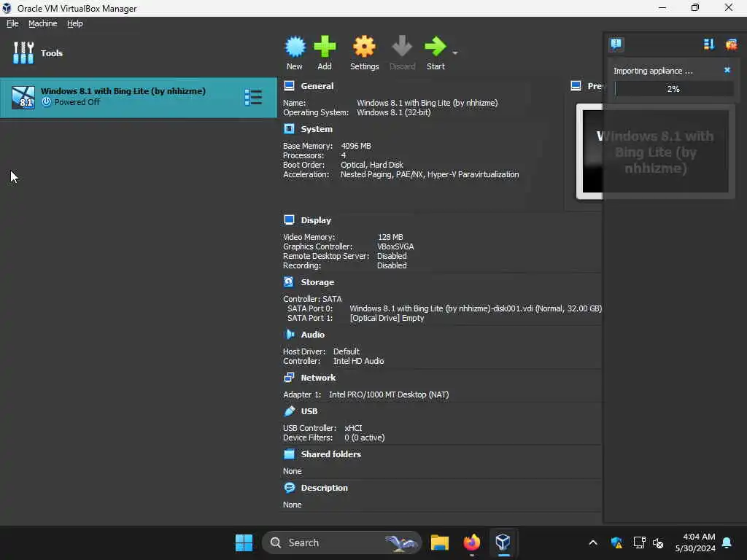Click the Network section header

pos(318,378)
